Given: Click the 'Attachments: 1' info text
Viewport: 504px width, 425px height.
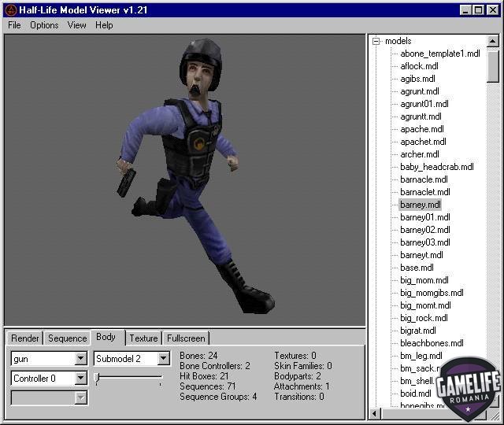Looking at the screenshot, I should (302, 386).
